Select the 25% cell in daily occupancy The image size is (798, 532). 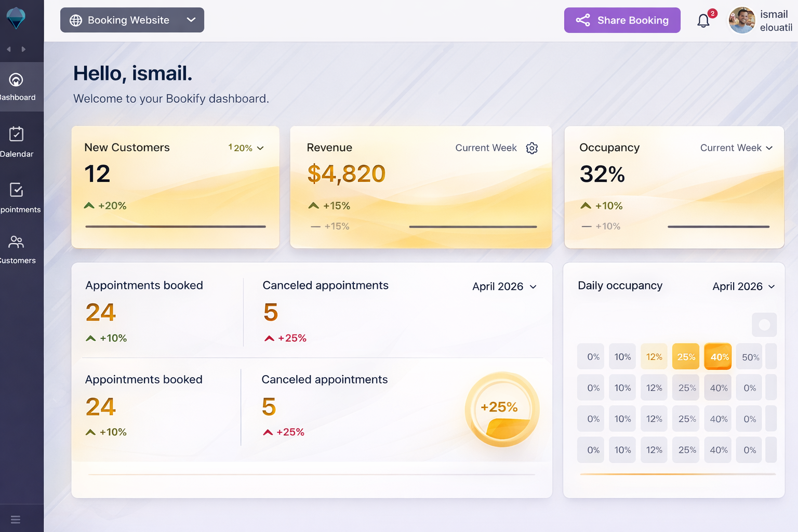tap(686, 356)
